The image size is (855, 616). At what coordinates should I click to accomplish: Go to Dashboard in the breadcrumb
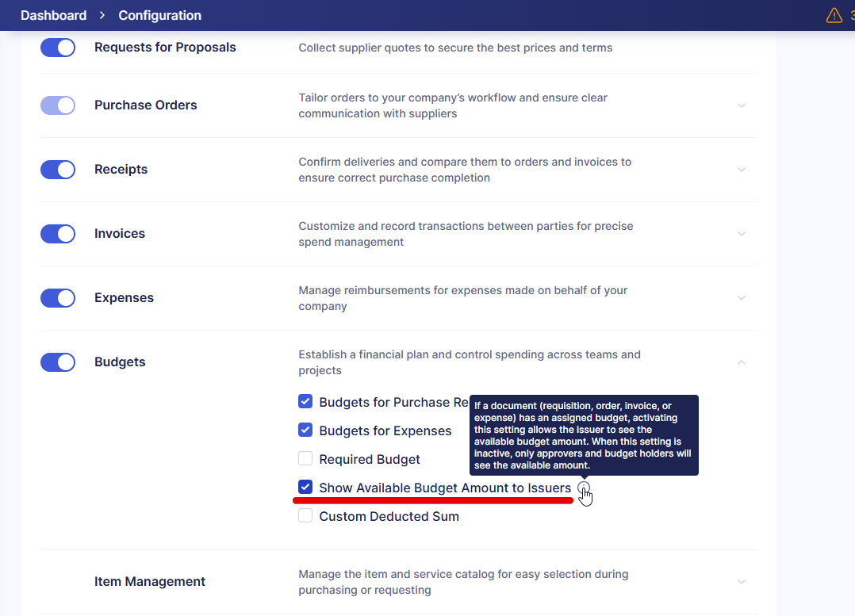click(x=53, y=16)
